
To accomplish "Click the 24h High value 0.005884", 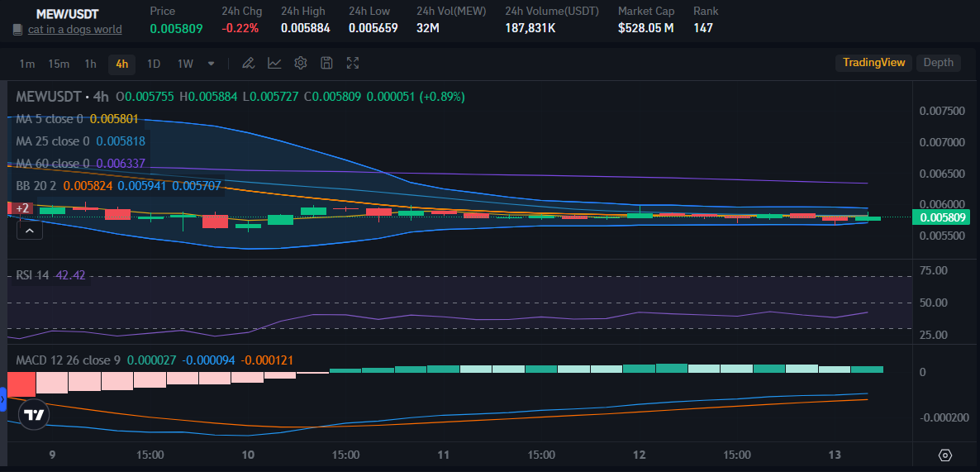I will click(x=306, y=28).
